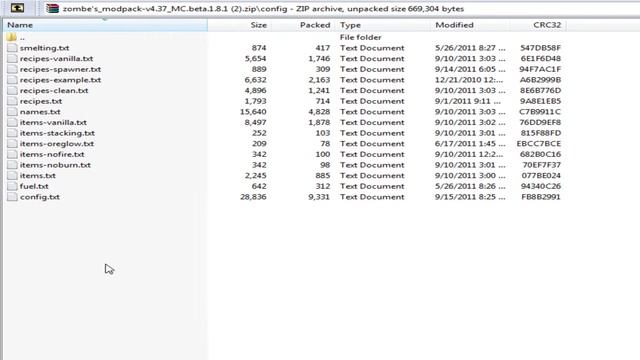The width and height of the screenshot is (640, 360).
Task: Select the recipes.txt file icon
Action: (12, 101)
